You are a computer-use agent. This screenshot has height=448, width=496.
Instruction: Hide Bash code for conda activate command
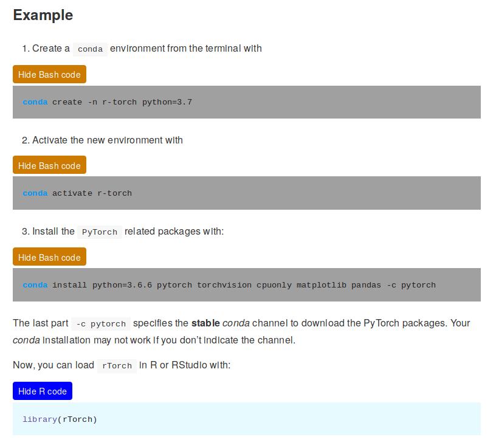coord(49,166)
